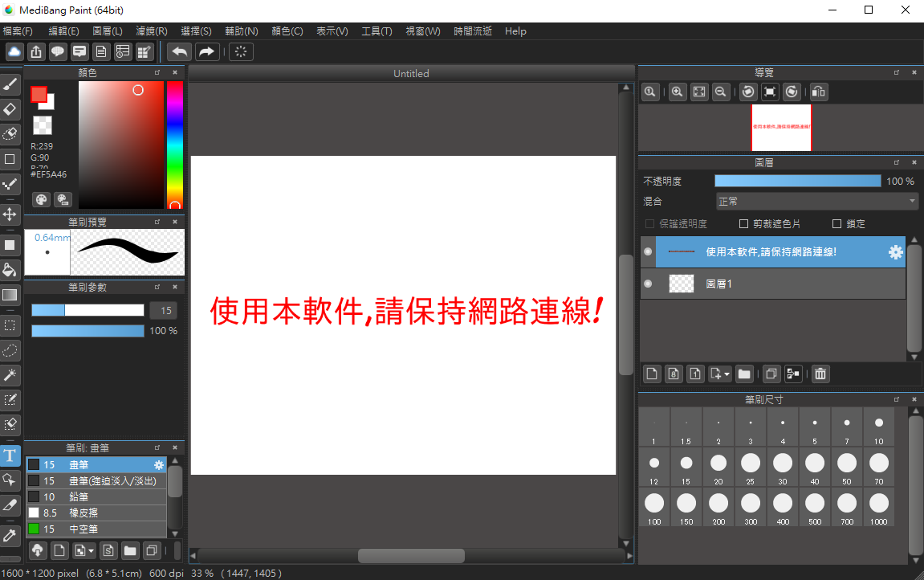The width and height of the screenshot is (924, 580).
Task: Zoom in using navigator magnifier plus
Action: (678, 92)
